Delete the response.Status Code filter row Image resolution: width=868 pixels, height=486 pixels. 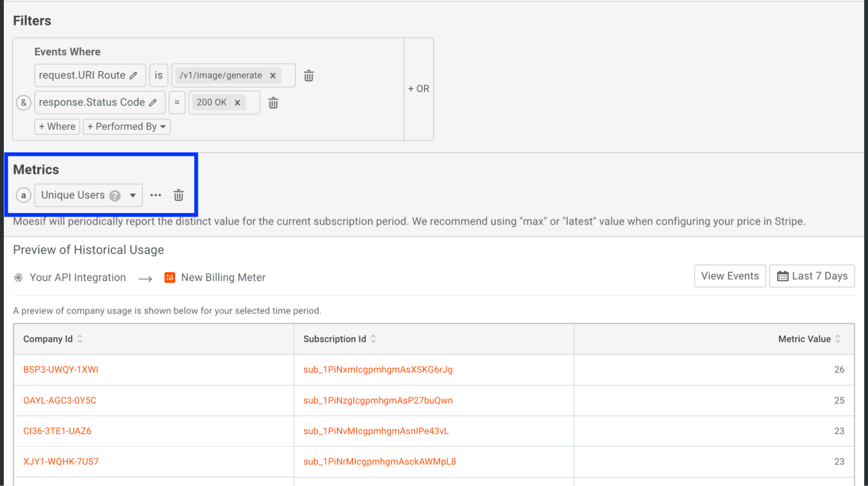[273, 103]
